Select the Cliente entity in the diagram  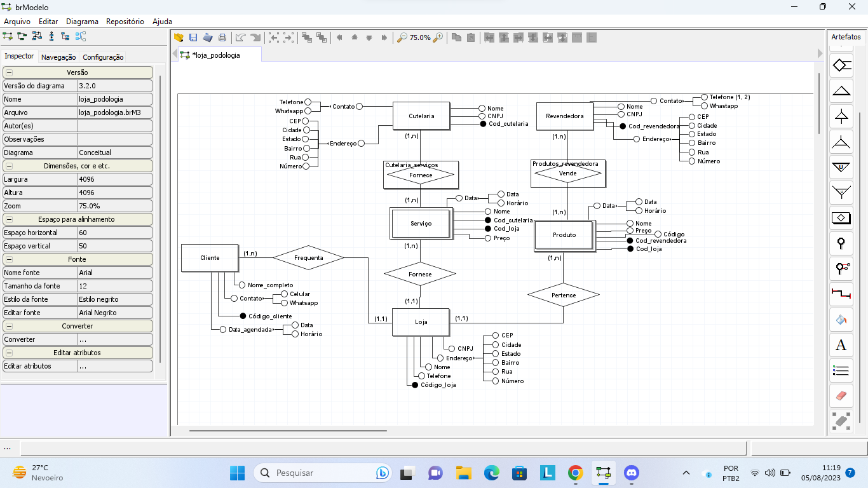point(210,258)
